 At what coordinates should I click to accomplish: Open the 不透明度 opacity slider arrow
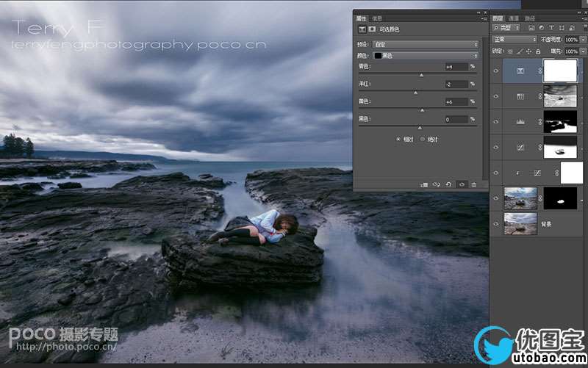point(583,40)
